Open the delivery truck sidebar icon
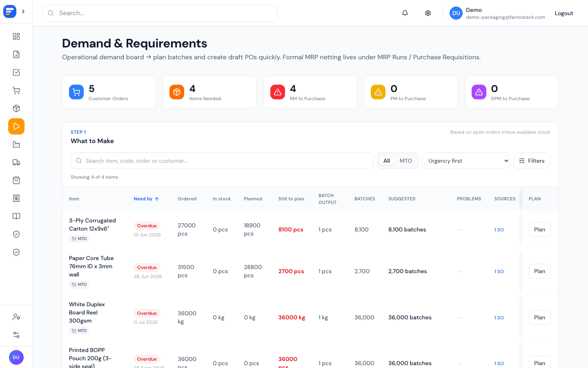This screenshot has height=368, width=588. click(x=16, y=162)
